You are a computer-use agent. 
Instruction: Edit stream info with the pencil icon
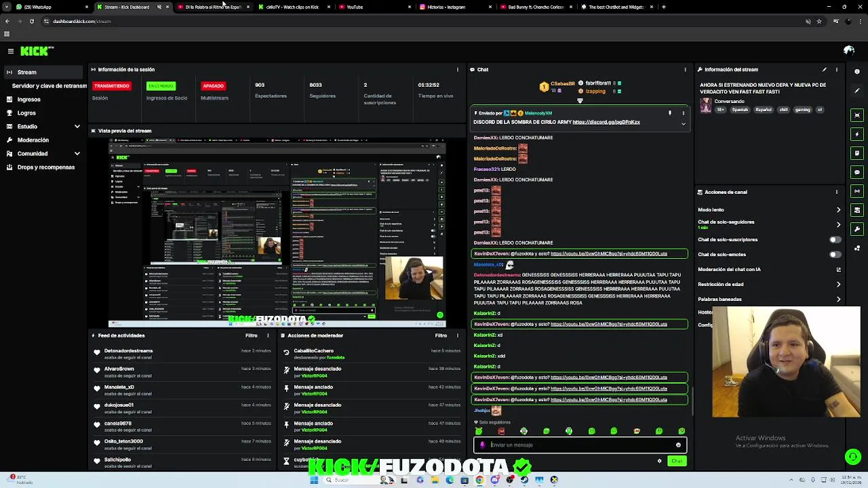[825, 69]
